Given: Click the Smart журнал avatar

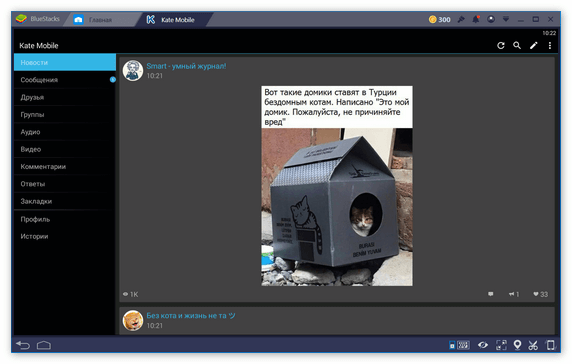Looking at the screenshot, I should pos(132,70).
